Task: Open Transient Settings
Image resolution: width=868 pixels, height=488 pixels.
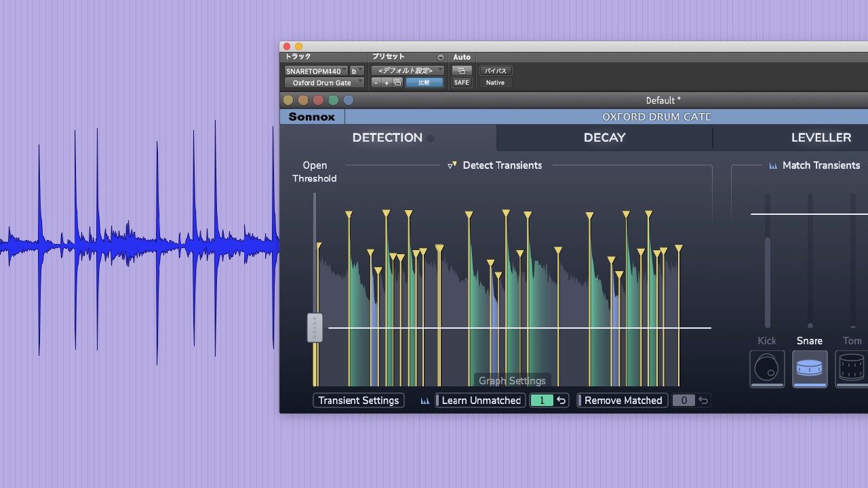Action: pos(358,401)
